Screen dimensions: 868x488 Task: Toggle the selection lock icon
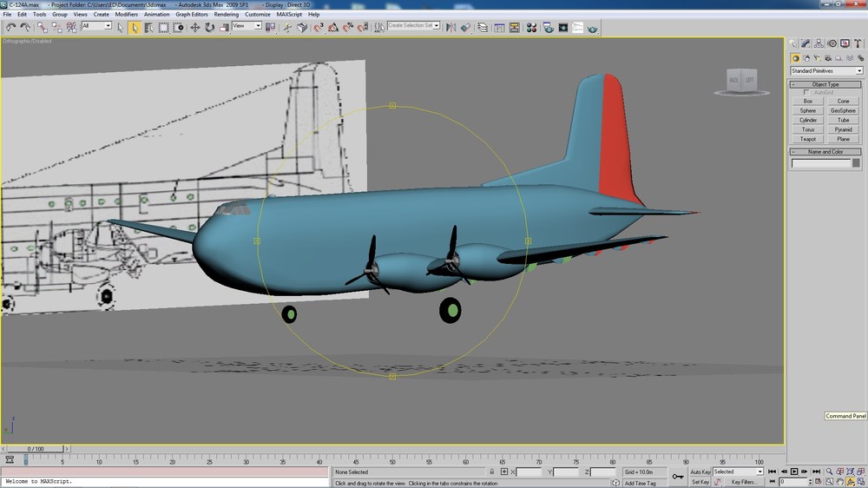click(x=491, y=472)
